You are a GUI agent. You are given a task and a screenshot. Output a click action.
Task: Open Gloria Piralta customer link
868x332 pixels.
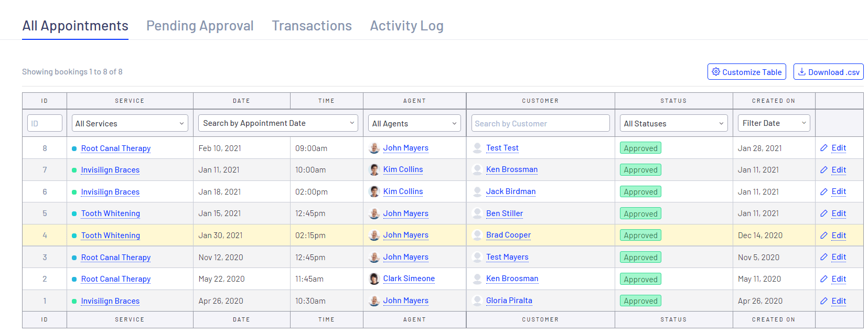(509, 301)
